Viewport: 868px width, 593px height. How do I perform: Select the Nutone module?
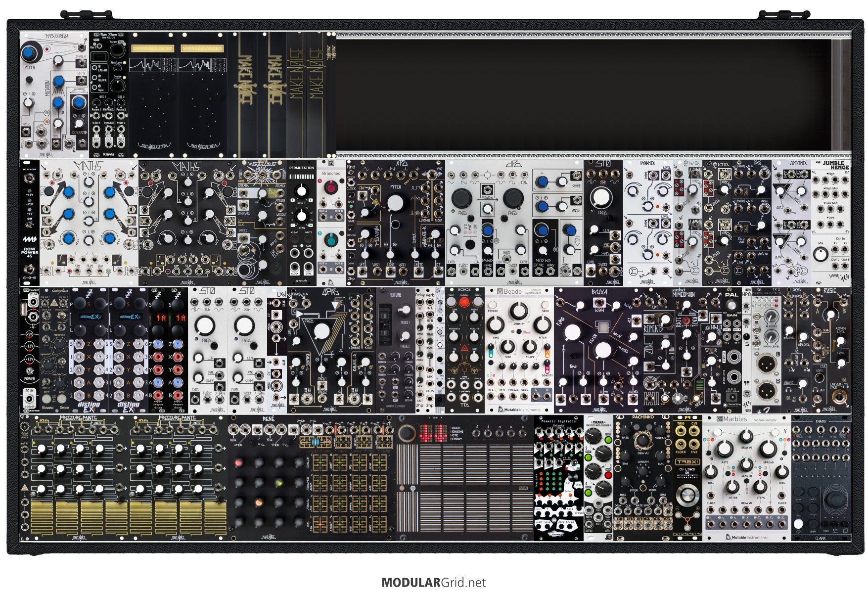point(396,350)
